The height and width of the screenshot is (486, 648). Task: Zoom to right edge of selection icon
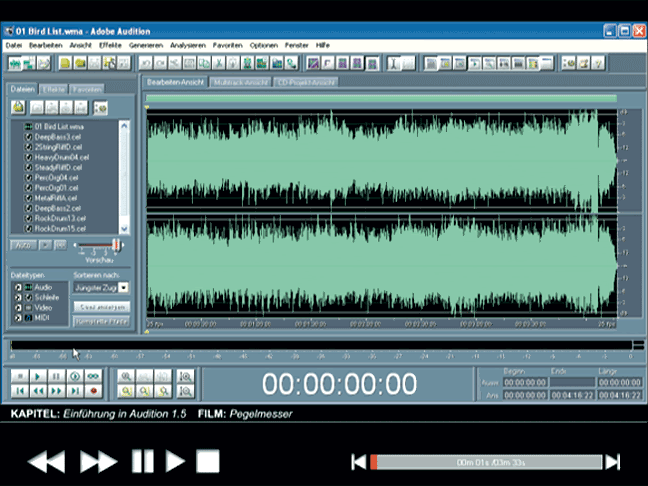[163, 391]
